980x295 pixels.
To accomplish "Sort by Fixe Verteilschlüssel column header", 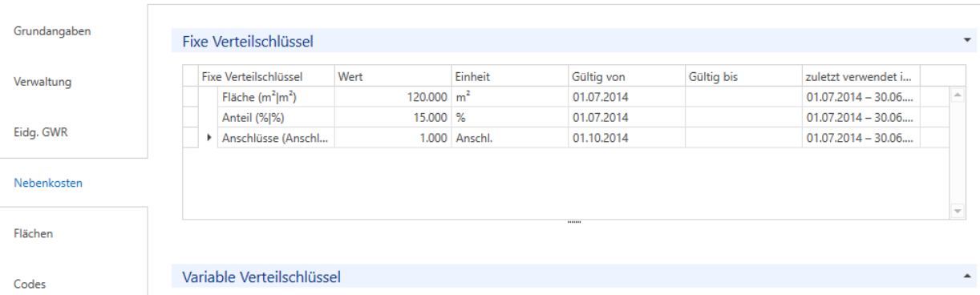I will point(267,77).
